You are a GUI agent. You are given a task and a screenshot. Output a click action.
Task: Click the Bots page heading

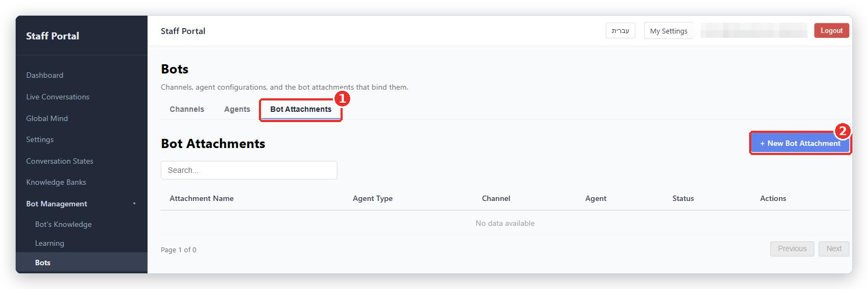click(x=175, y=69)
